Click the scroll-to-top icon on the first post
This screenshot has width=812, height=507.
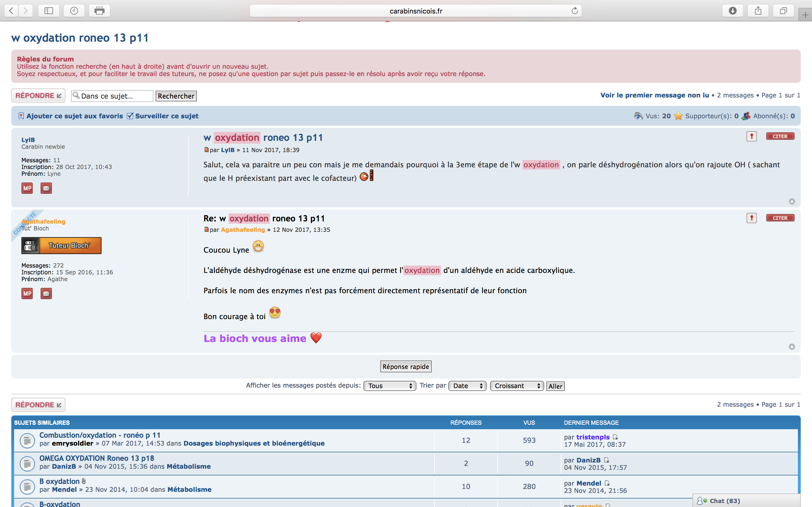(x=791, y=201)
